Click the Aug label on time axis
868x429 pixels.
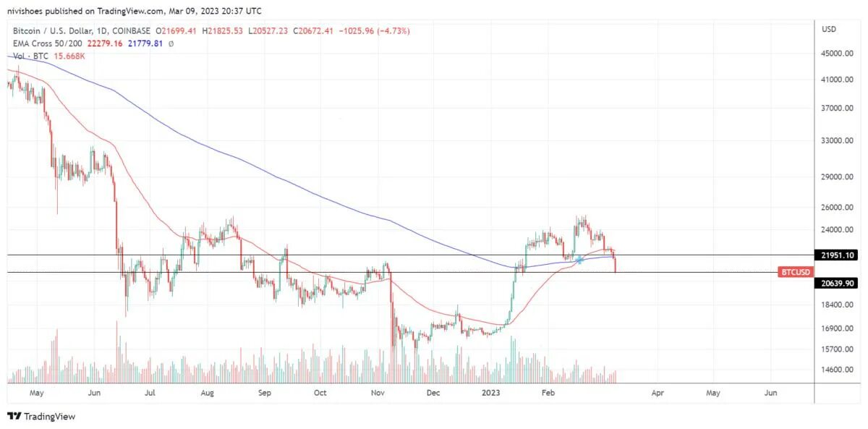point(207,393)
